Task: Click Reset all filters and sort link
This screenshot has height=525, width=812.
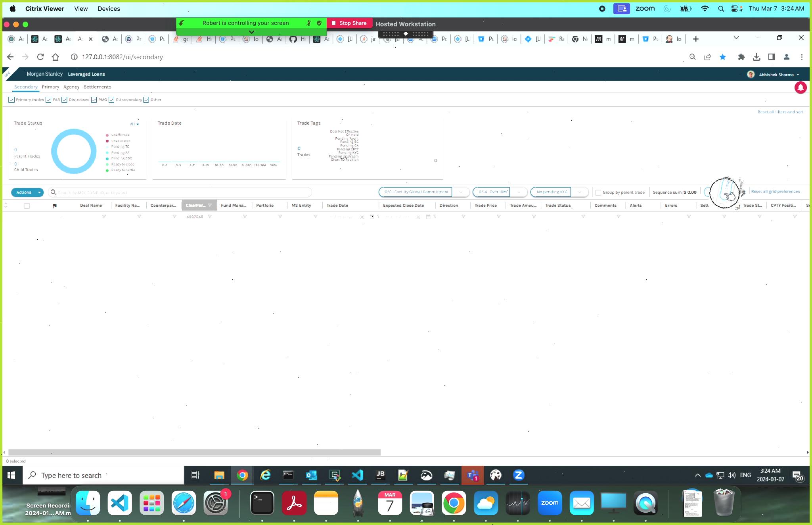Action: [780, 112]
